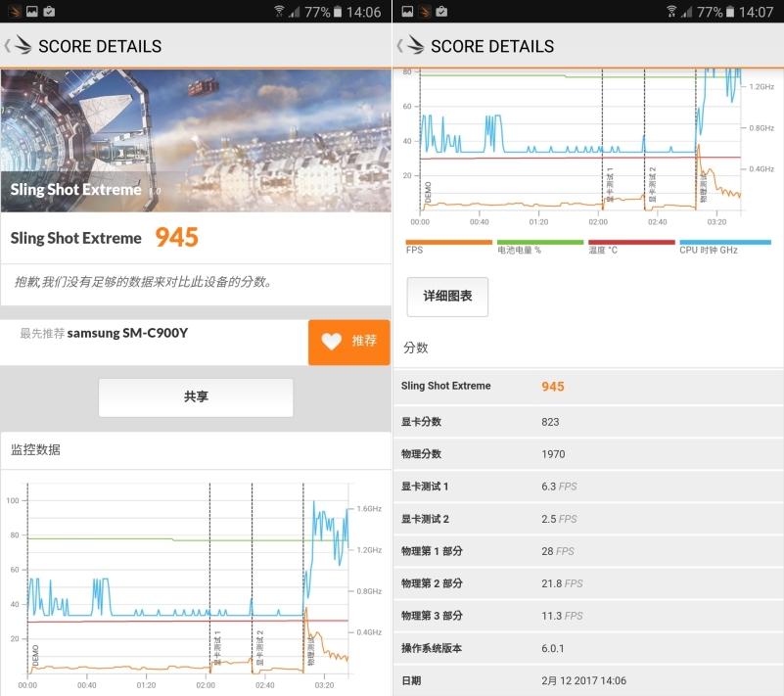Tap the 显卡测试 1 marker in the 监控数据 chart
Screen dimensions: 784x696
pyautogui.click(x=216, y=648)
